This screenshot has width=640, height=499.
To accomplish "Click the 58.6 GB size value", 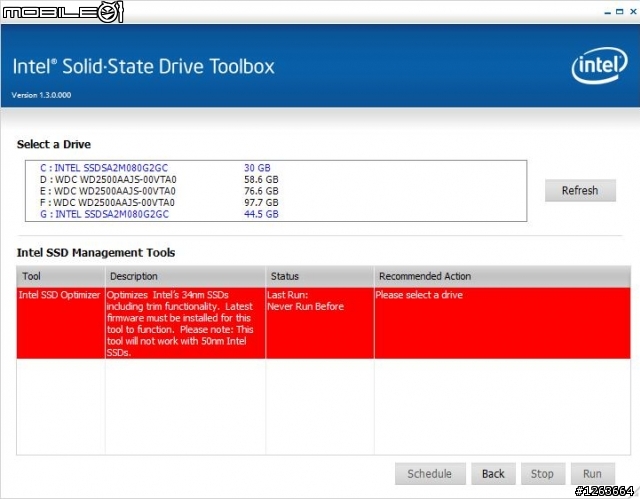I will [261, 180].
